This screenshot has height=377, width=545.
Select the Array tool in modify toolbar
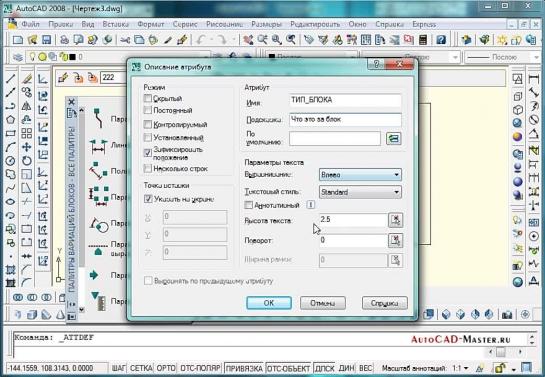[x=26, y=133]
